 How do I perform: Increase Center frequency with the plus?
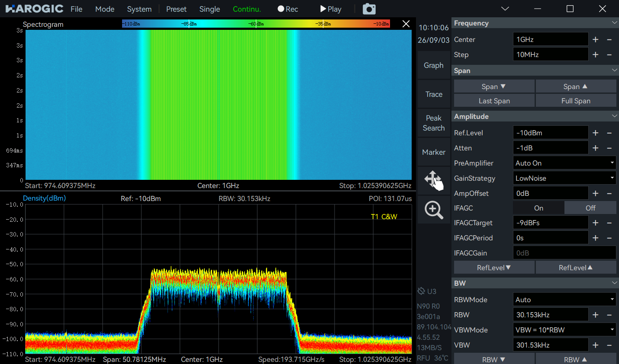pos(596,39)
